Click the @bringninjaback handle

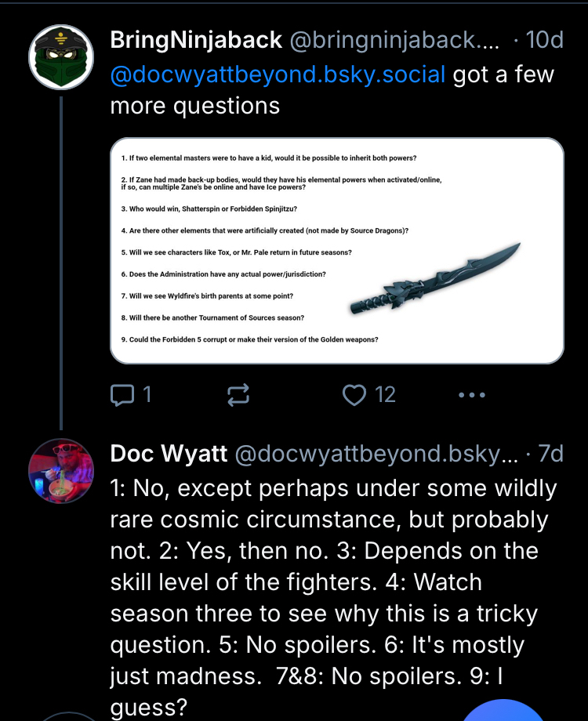coord(394,40)
